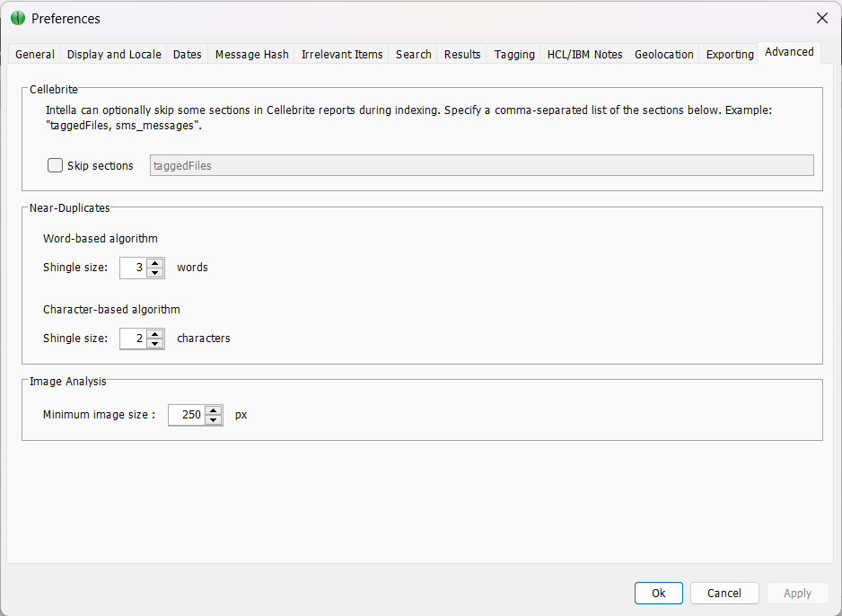This screenshot has width=842, height=616.
Task: Open the Irrelevant Items tab
Action: point(342,54)
